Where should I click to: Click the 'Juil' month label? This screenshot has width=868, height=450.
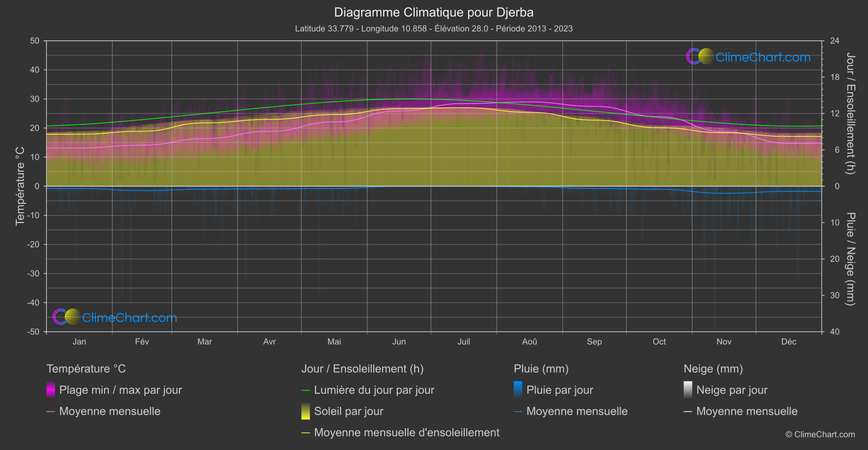tap(464, 341)
